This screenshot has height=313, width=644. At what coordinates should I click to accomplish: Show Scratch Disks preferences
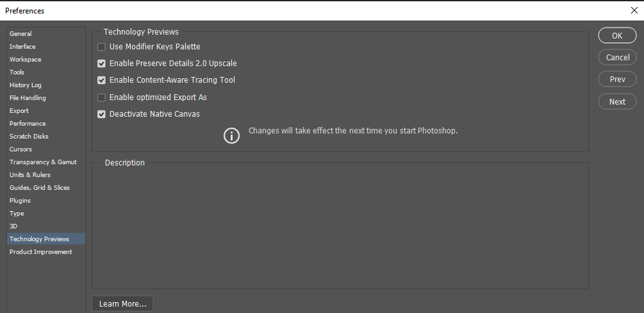pyautogui.click(x=29, y=136)
